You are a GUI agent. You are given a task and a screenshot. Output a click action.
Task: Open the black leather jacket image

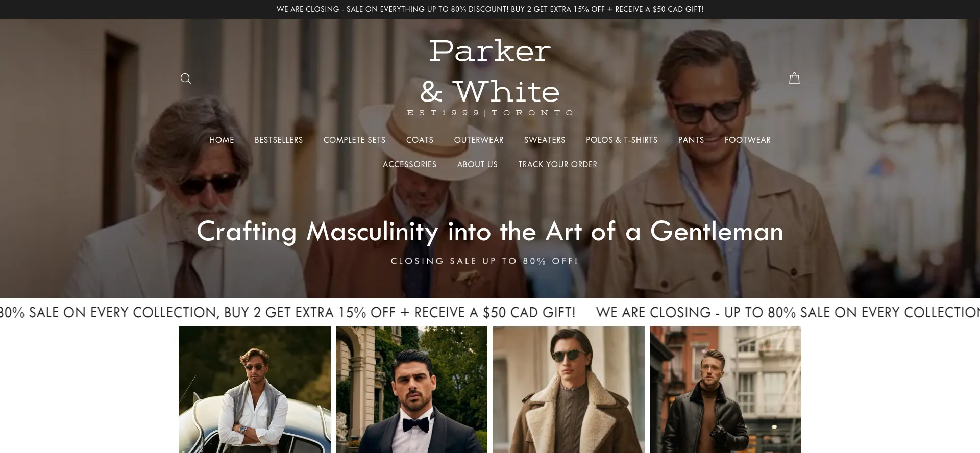[x=725, y=390]
